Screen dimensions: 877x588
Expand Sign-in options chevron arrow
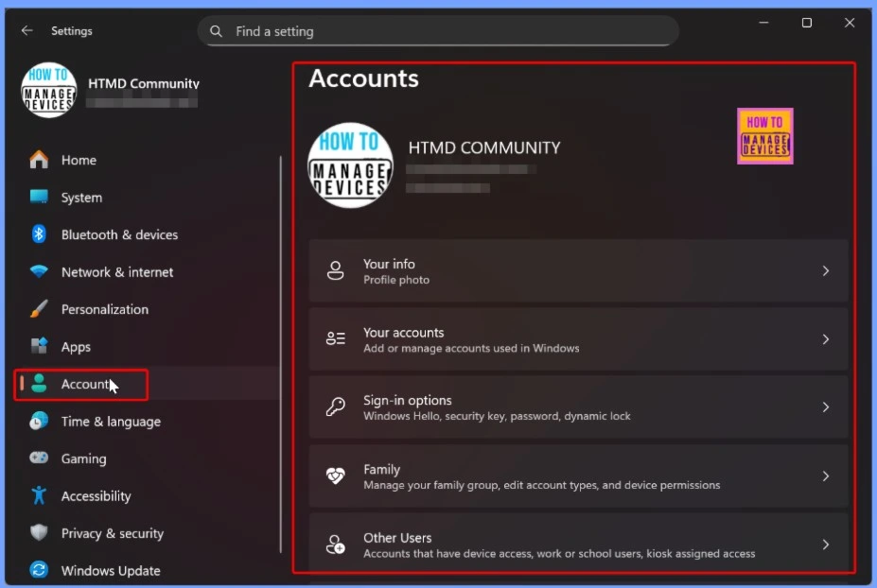pos(825,407)
